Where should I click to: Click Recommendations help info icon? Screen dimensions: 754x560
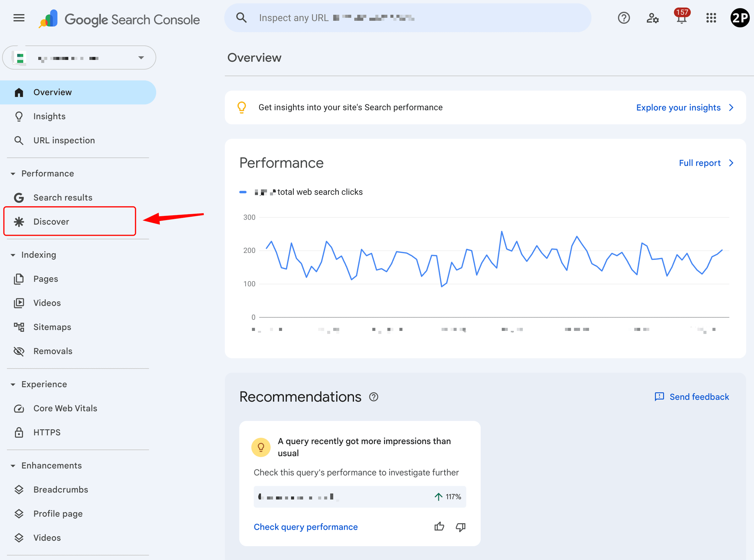[x=374, y=397]
